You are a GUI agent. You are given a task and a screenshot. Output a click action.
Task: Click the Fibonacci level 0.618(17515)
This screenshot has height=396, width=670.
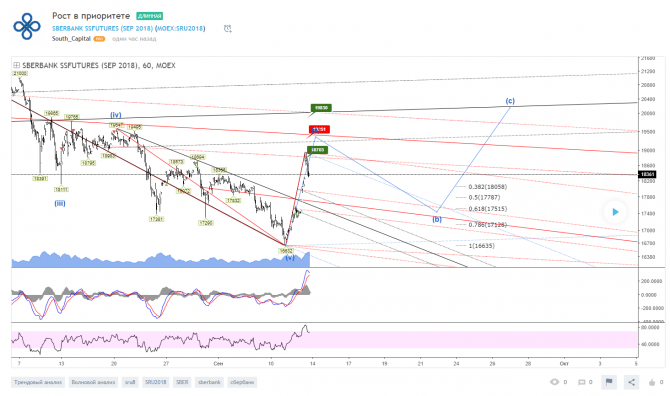pyautogui.click(x=488, y=208)
